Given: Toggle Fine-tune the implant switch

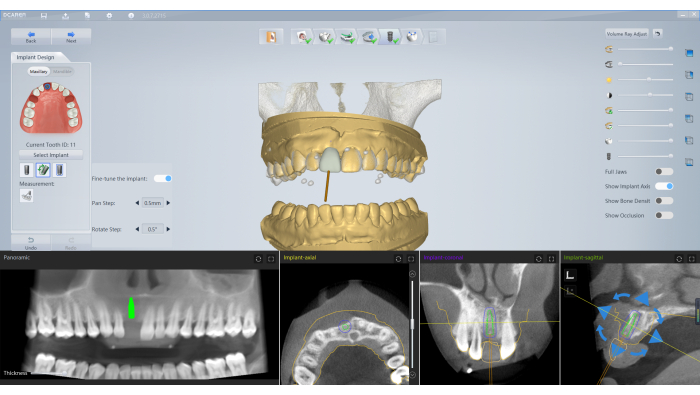Looking at the screenshot, I should [163, 179].
